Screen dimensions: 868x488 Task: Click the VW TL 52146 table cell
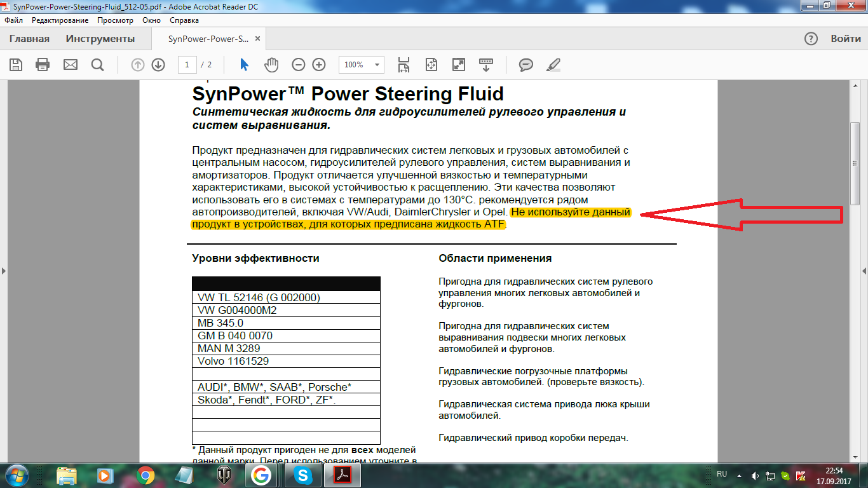(286, 297)
